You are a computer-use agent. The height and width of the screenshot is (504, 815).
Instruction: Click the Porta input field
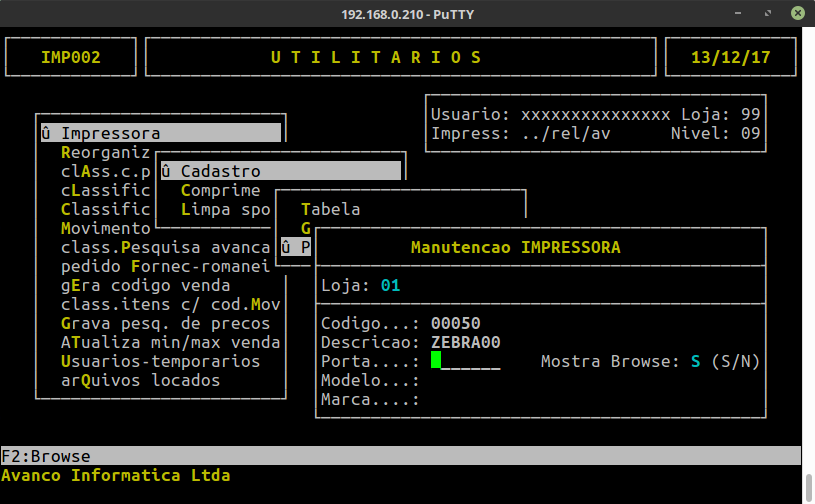pyautogui.click(x=465, y=361)
